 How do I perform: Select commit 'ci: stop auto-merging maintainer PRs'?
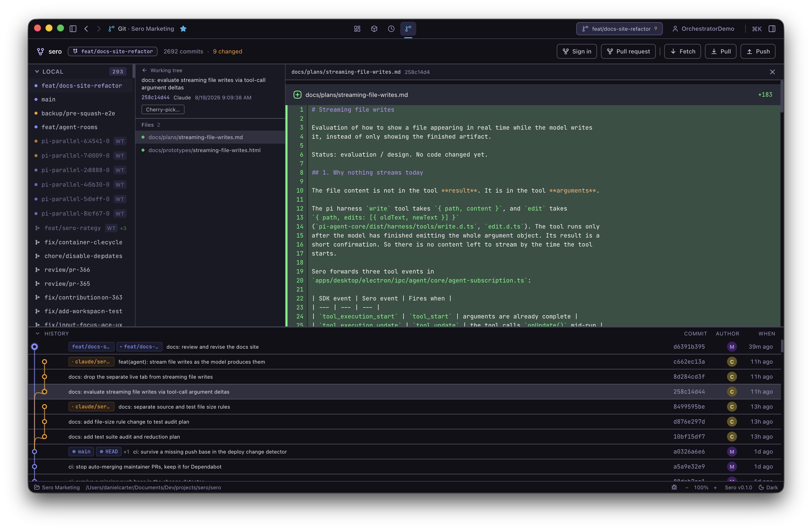(405, 467)
